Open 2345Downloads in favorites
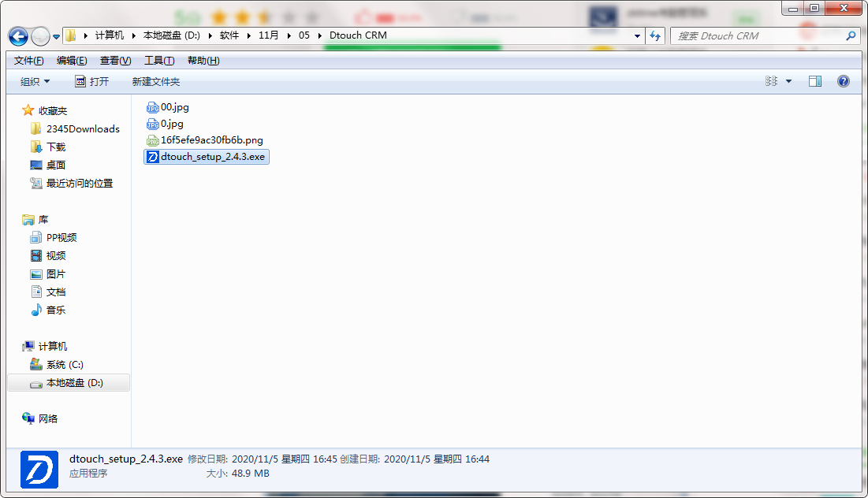This screenshot has width=868, height=498. point(83,129)
